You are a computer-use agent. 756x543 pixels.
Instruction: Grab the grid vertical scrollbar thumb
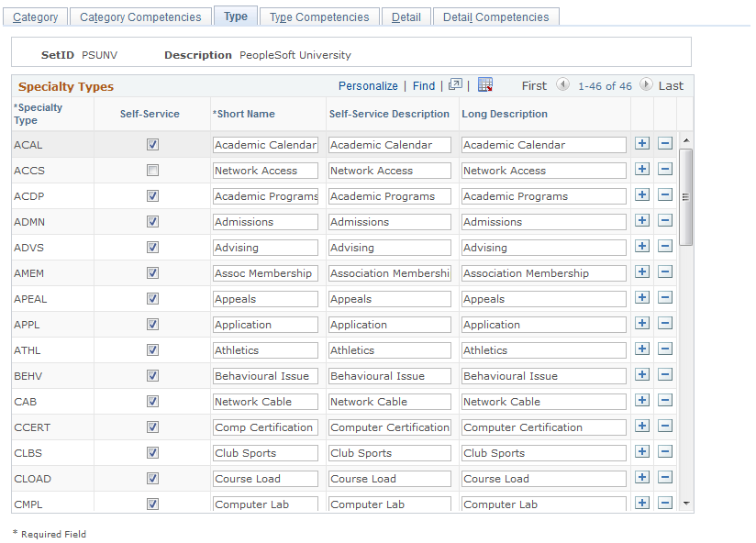click(685, 197)
